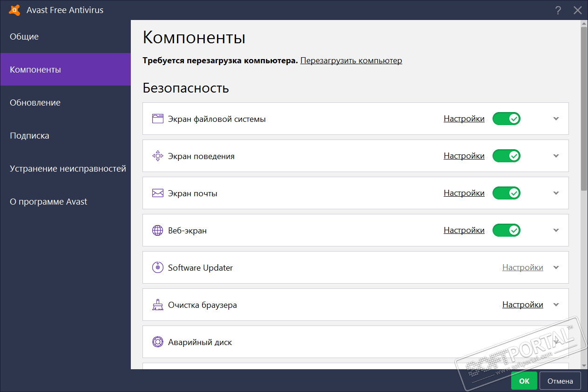588x392 pixels.
Task: Disable the Веб-экран switch
Action: point(507,230)
